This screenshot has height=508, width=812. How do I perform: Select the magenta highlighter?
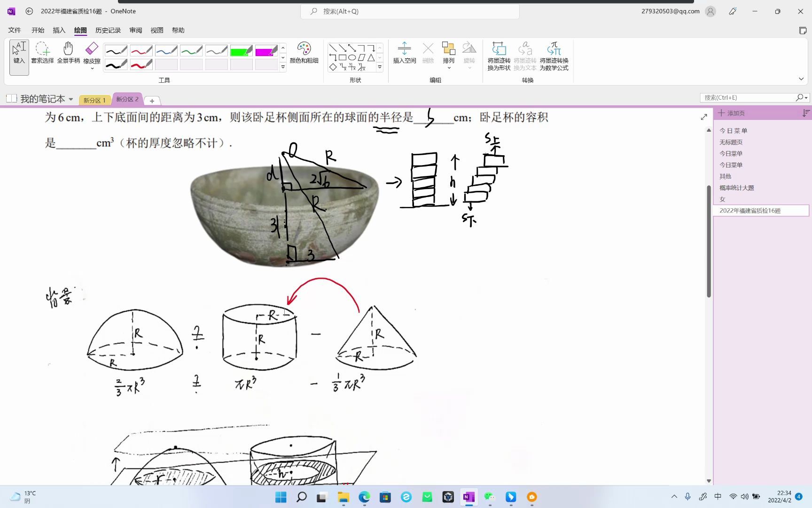[266, 50]
